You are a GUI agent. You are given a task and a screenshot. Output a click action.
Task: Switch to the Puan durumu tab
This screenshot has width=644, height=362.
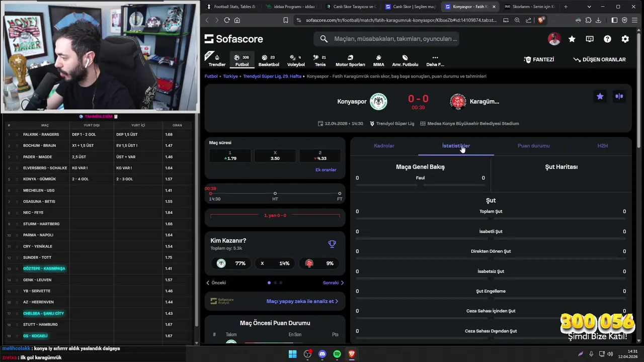[x=533, y=146]
